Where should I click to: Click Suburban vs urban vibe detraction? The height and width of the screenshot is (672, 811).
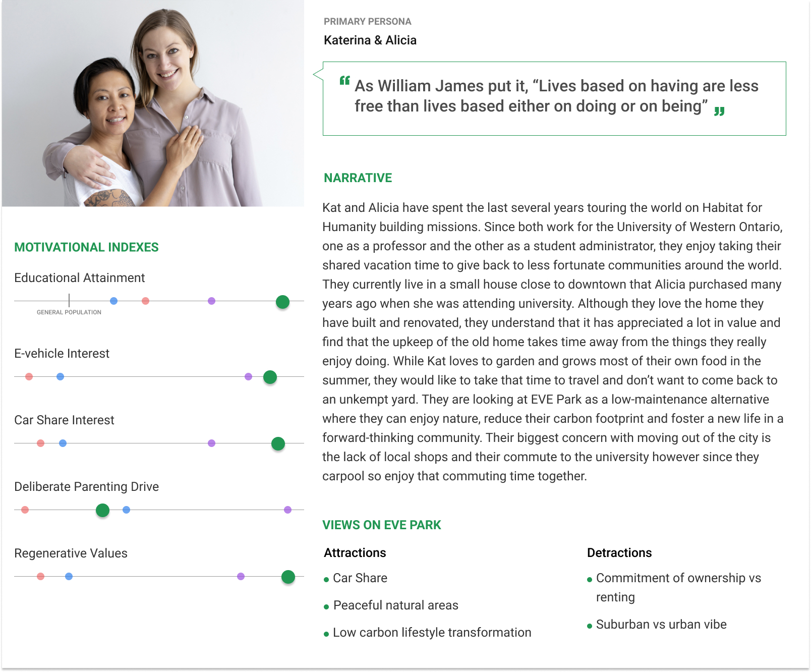661,625
